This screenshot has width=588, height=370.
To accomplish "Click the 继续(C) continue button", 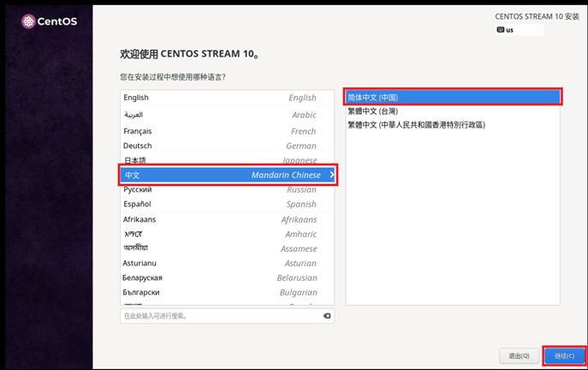I will click(564, 355).
